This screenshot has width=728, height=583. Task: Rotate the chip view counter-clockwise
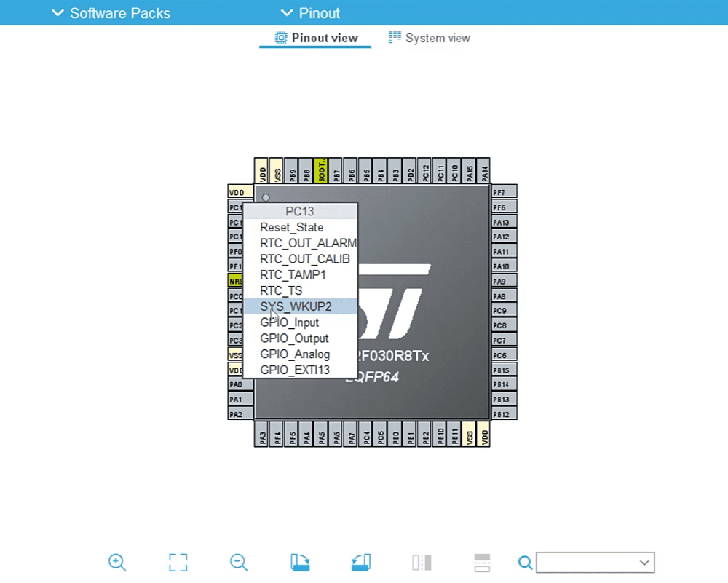coord(361,562)
